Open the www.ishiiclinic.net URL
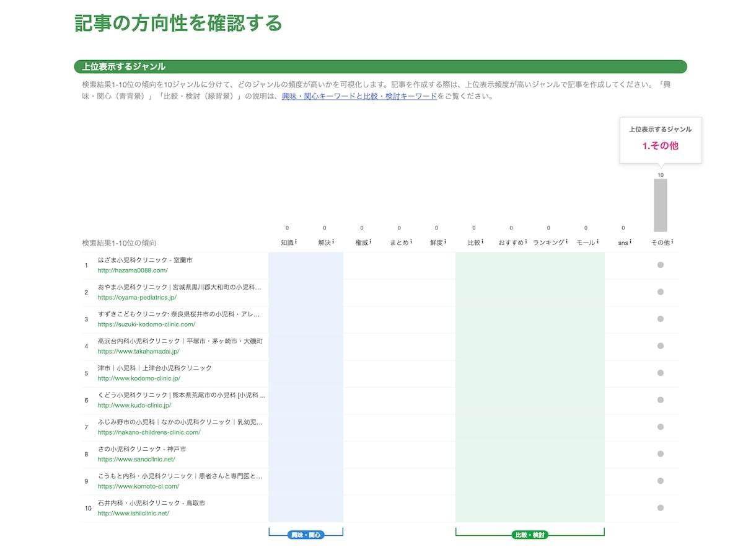Image resolution: width=756 pixels, height=552 pixels. point(133,514)
